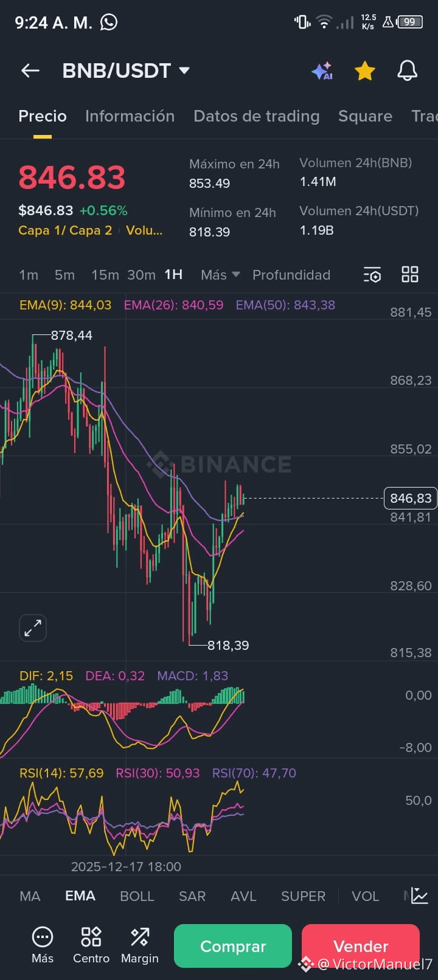Tap the DEA: 0,32 label
The width and height of the screenshot is (438, 980).
(115, 676)
